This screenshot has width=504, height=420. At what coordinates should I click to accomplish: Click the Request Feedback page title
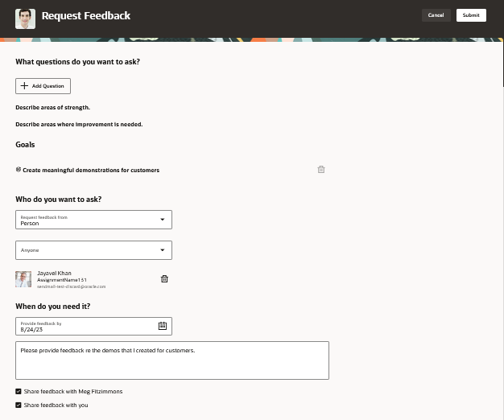pyautogui.click(x=86, y=16)
